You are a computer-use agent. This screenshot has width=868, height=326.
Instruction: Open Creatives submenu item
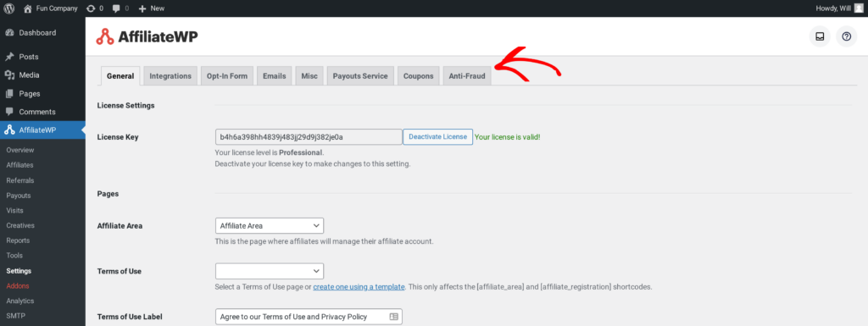click(20, 225)
